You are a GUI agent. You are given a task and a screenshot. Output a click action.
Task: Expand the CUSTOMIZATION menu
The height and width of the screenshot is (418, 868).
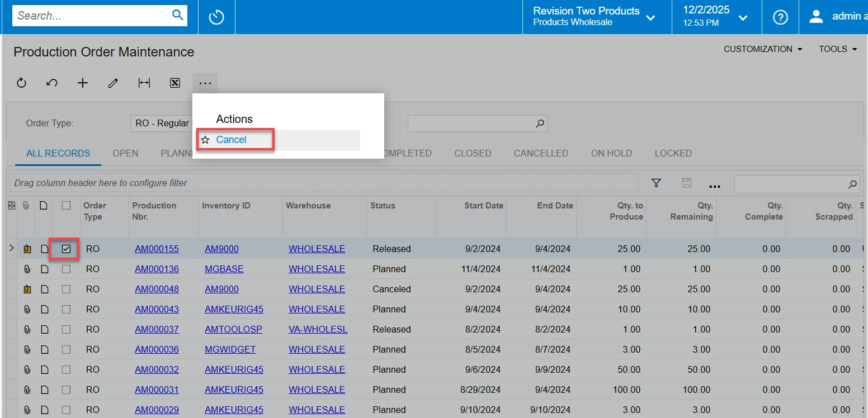pos(763,49)
